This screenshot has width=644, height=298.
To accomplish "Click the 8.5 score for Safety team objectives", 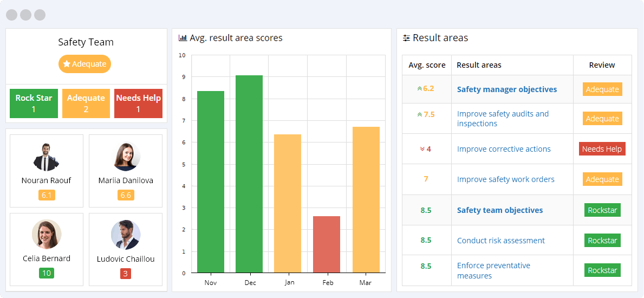I will tap(426, 210).
